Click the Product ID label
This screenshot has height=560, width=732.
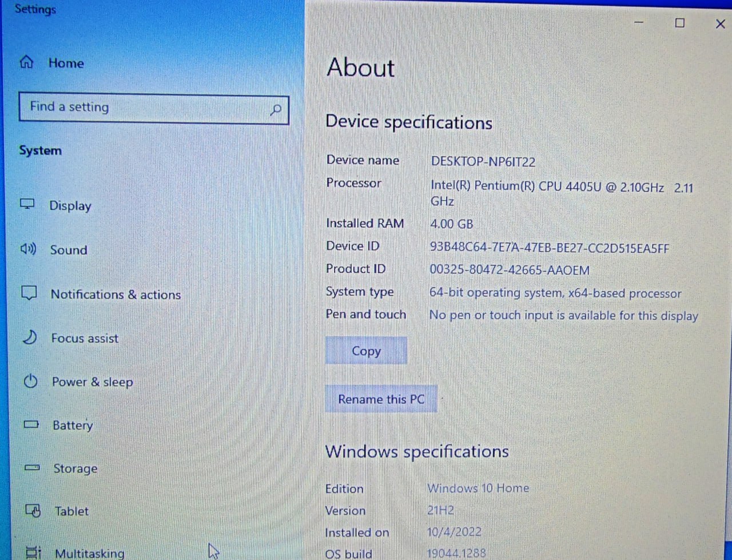pyautogui.click(x=356, y=268)
